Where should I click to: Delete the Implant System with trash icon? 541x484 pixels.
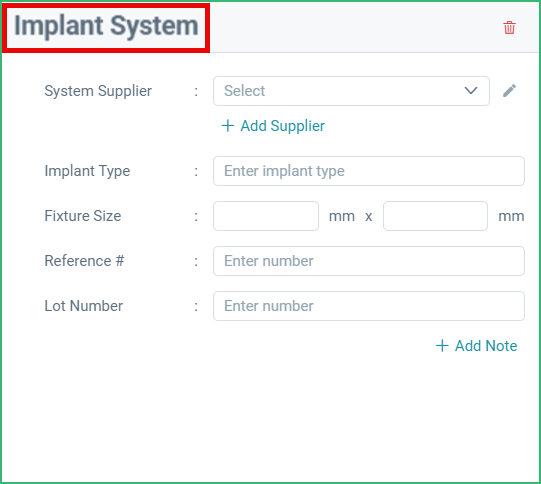(x=509, y=28)
